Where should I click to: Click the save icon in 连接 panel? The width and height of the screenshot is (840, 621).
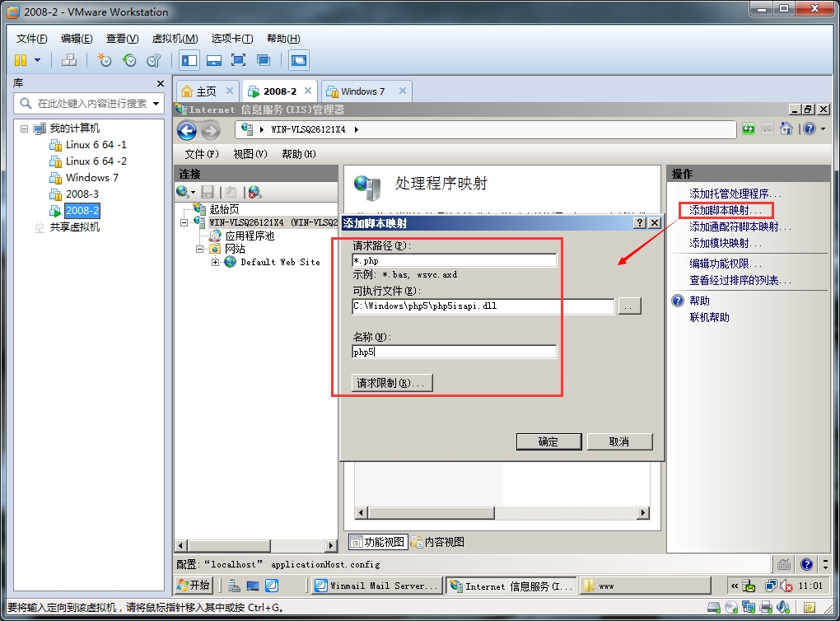coord(208,192)
